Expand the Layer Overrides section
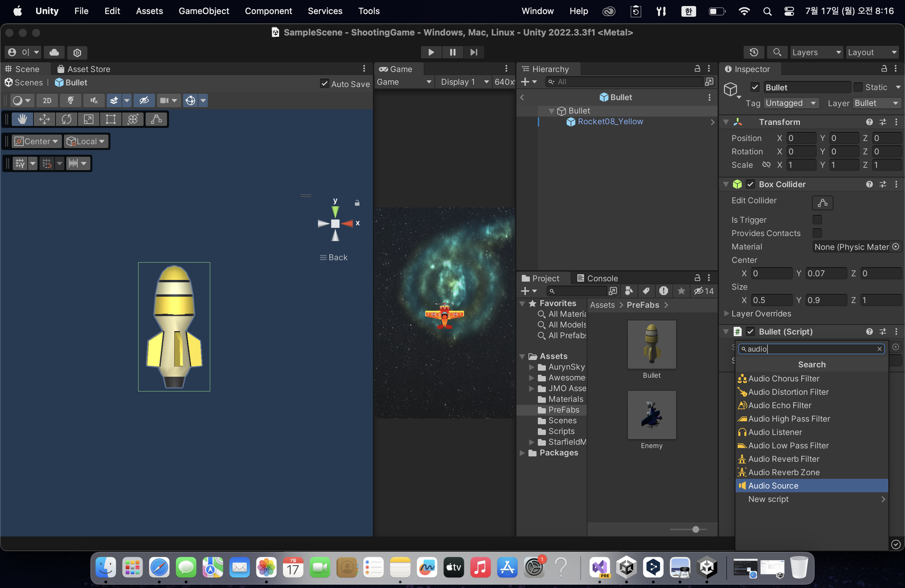Viewport: 905px width, 588px height. coord(727,313)
